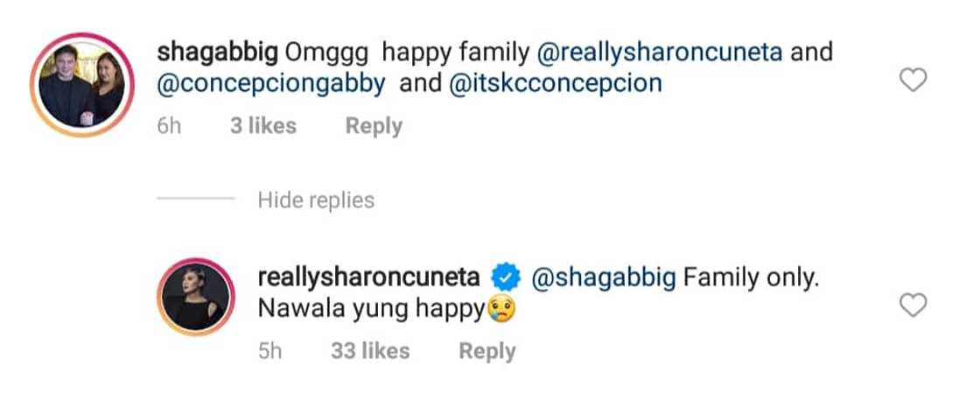980x414 pixels.
Task: Click the line beside Hide replies
Action: click(195, 200)
